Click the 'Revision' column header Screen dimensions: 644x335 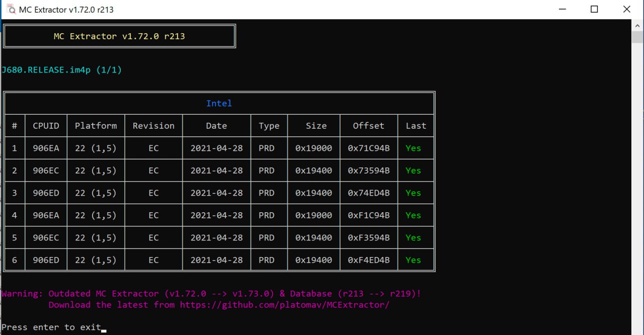153,126
